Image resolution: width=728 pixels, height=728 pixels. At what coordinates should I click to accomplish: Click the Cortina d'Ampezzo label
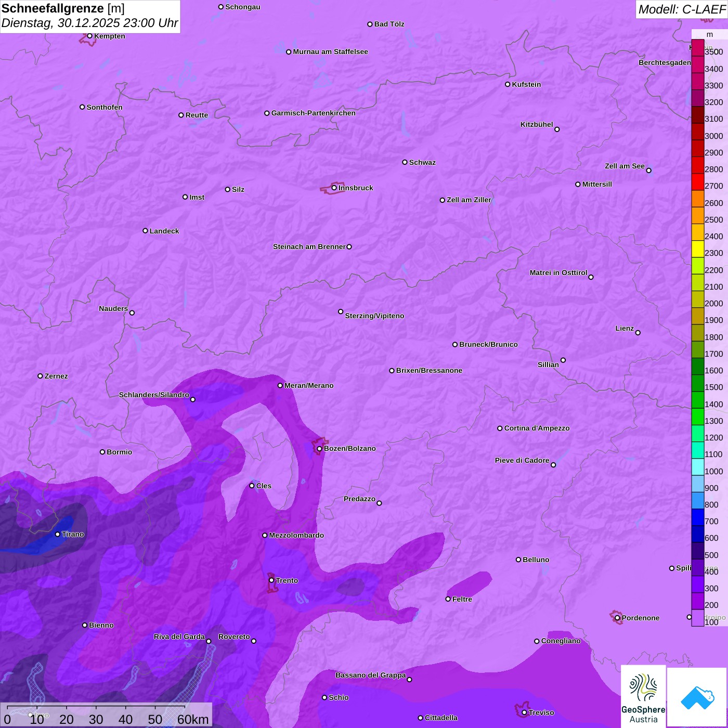tap(537, 428)
